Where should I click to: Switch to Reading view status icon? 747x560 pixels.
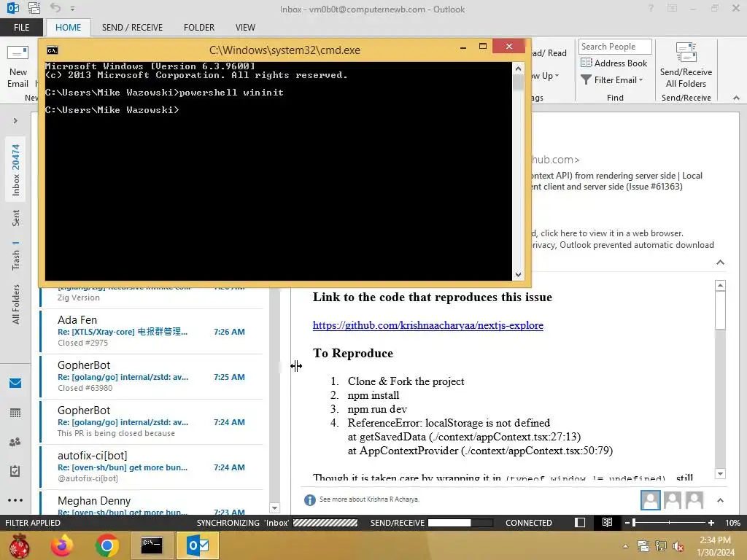click(x=607, y=522)
